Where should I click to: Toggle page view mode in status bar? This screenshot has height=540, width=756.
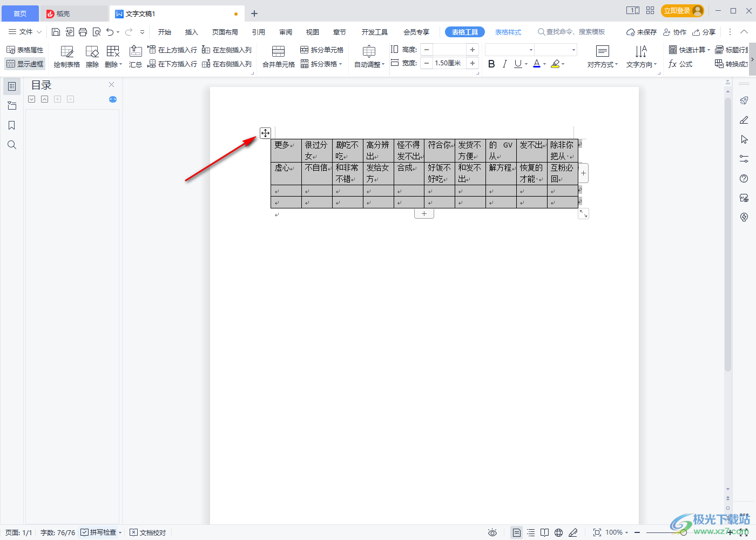tap(517, 532)
